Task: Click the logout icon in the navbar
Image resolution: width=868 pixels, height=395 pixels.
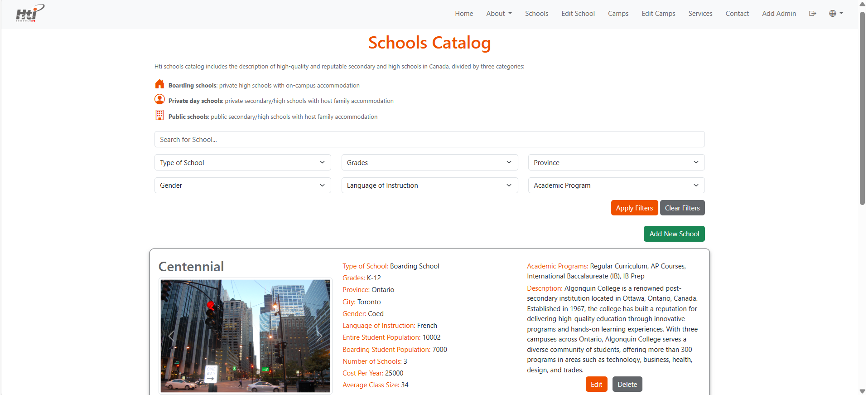Action: [812, 14]
